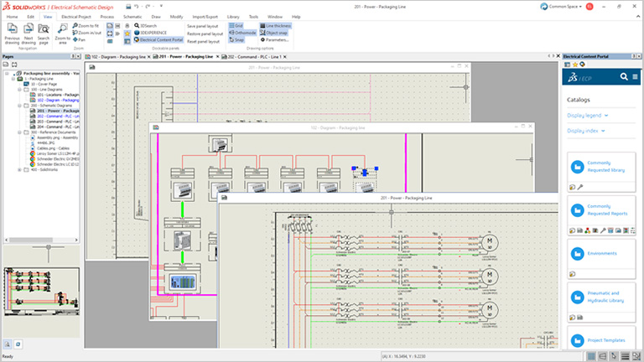Image resolution: width=644 pixels, height=362 pixels.
Task: Expand the Display index section
Action: point(585,131)
